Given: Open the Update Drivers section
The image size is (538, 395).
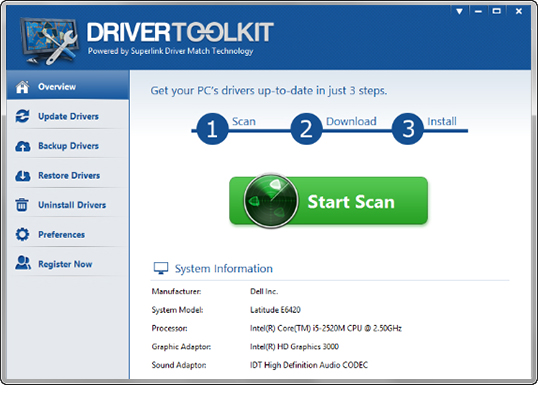Looking at the screenshot, I should click(x=68, y=116).
